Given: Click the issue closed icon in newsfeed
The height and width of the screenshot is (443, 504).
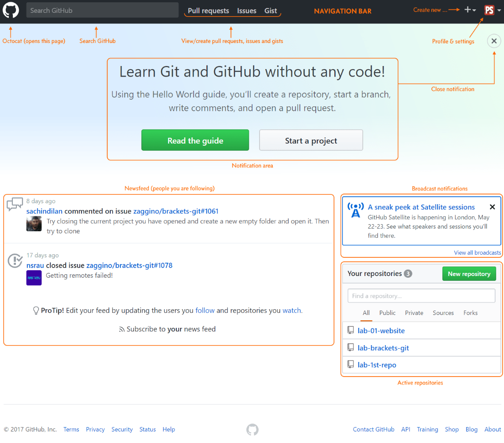Looking at the screenshot, I should [x=15, y=260].
